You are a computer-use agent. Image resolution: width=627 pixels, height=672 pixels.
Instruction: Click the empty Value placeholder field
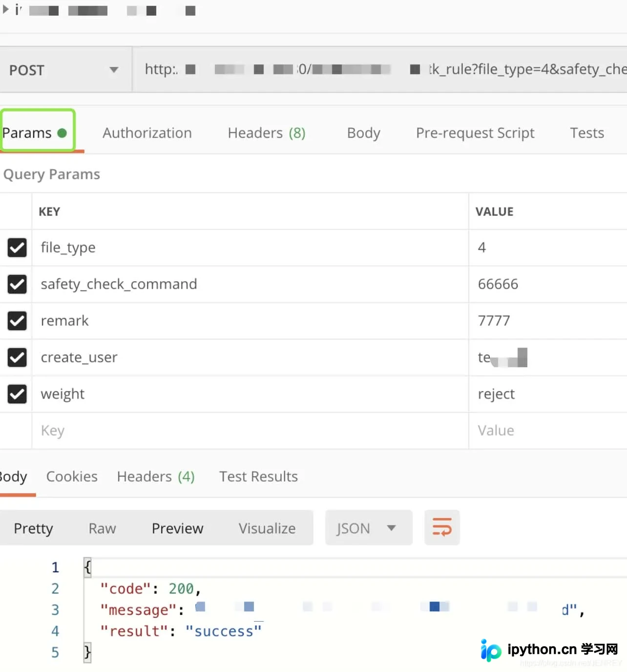(x=548, y=431)
